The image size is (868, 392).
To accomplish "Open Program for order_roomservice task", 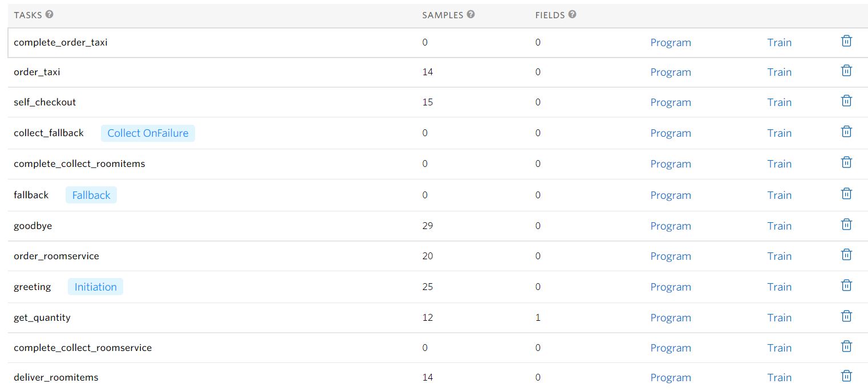I will tap(670, 256).
